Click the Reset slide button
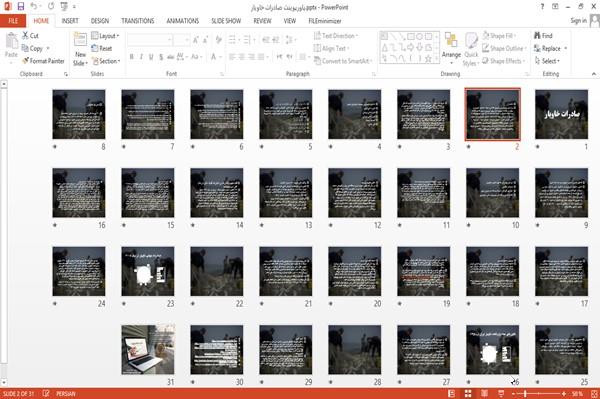The image size is (600, 399). point(102,48)
